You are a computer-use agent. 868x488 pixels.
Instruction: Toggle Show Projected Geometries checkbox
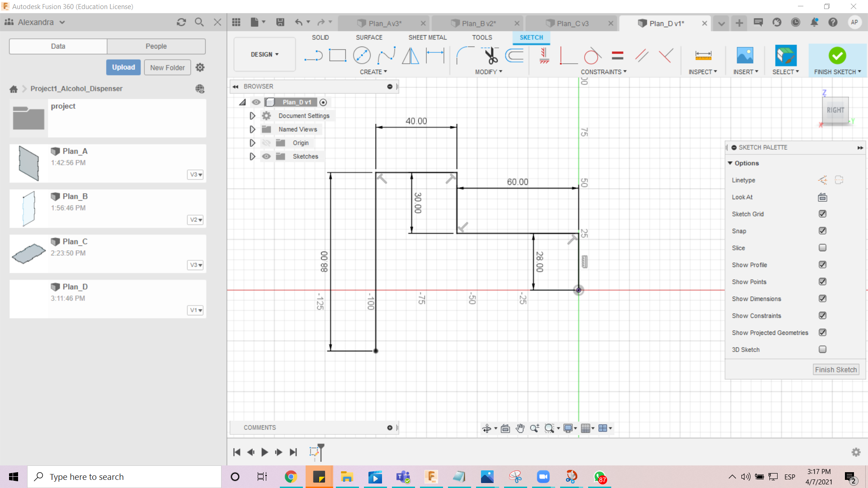822,333
